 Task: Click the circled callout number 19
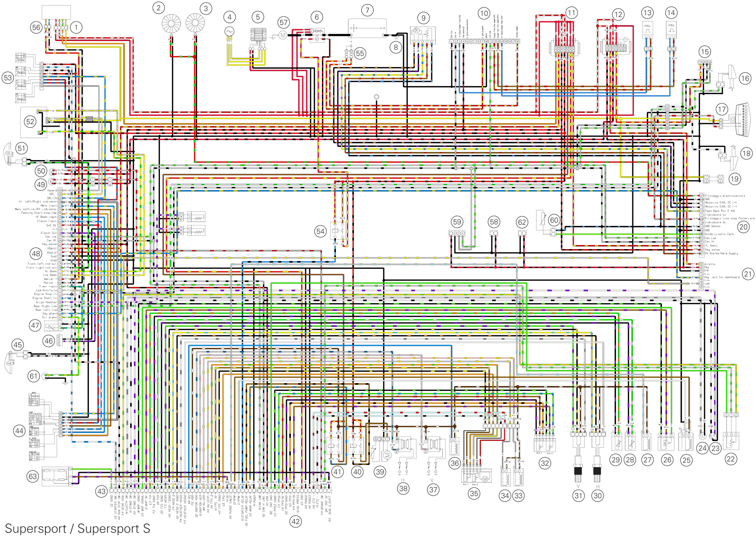pos(734,179)
